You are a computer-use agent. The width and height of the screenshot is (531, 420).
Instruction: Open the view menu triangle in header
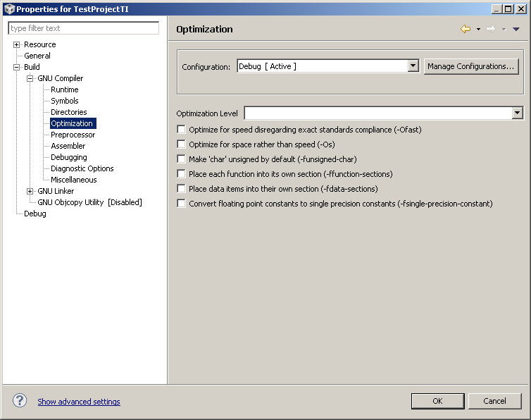click(516, 30)
